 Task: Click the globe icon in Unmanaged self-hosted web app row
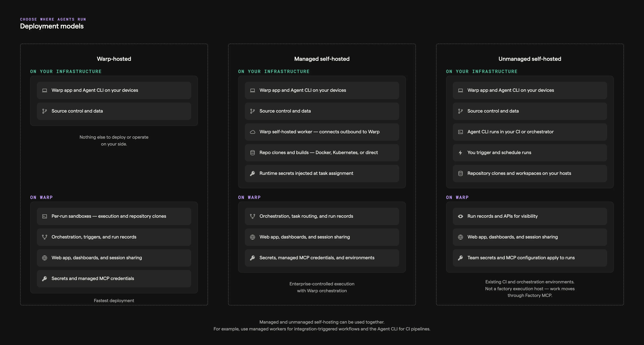click(461, 237)
